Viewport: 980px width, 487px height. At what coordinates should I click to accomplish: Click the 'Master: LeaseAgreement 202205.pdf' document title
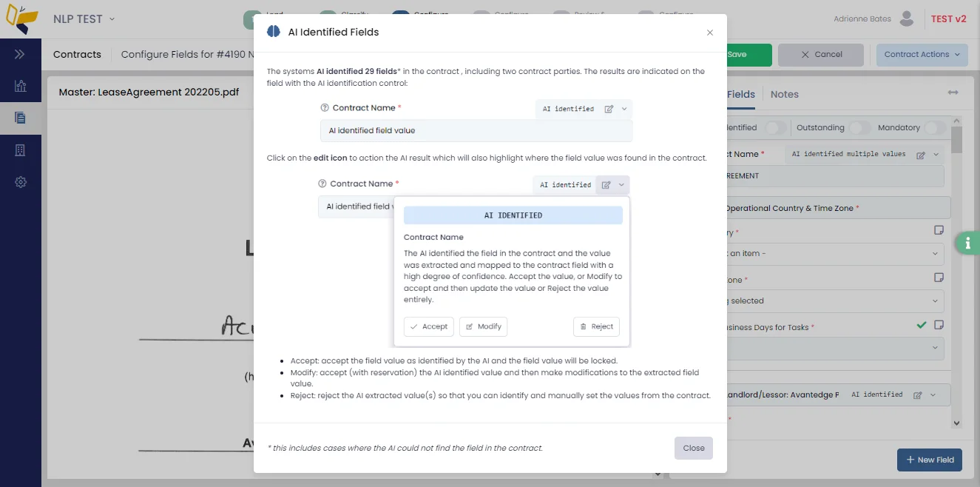point(149,93)
